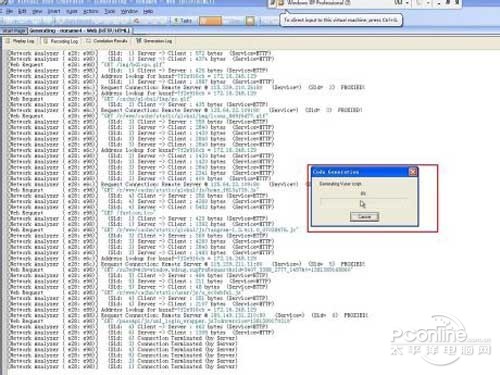Open the Edit menu
This screenshot has height=375, width=500.
(x=22, y=11)
